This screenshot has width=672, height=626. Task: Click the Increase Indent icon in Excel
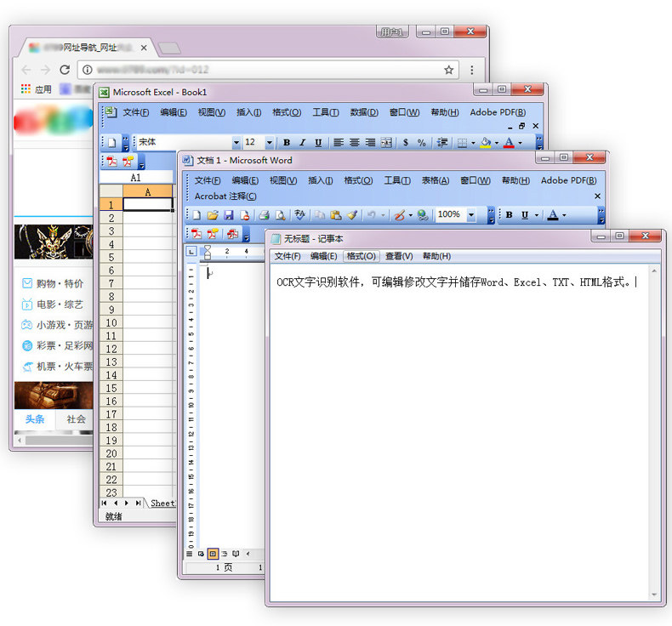[x=442, y=143]
